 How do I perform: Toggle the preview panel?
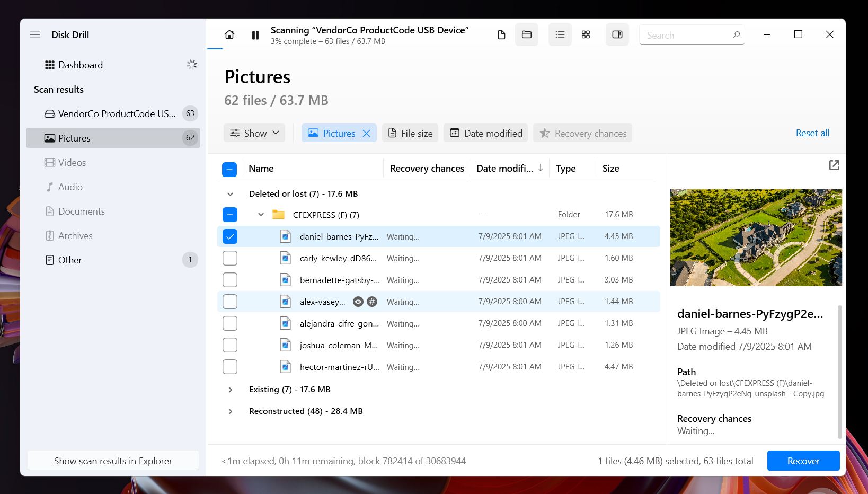[617, 34]
